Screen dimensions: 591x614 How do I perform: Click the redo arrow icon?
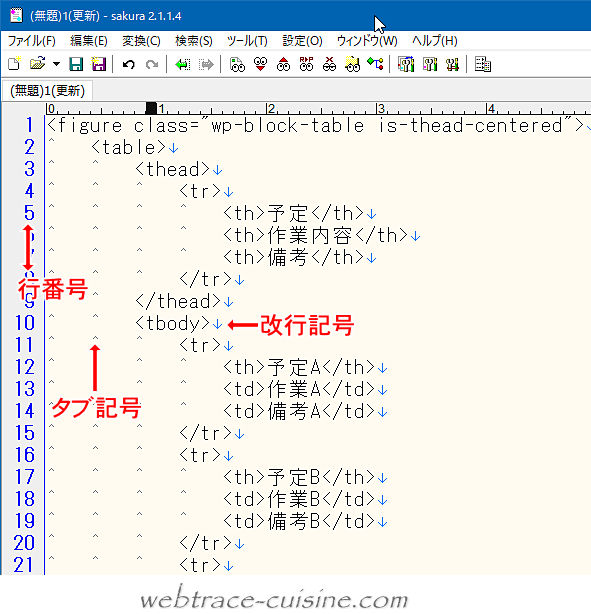tap(152, 64)
